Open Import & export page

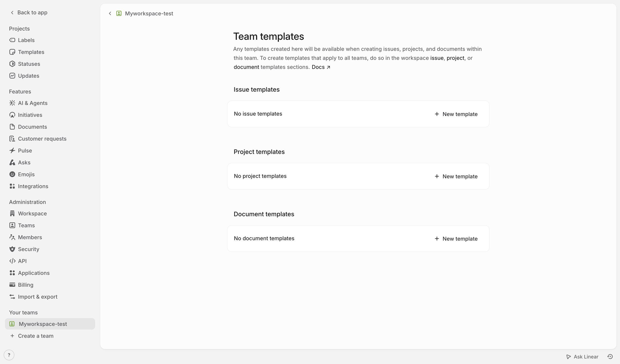[50, 297]
